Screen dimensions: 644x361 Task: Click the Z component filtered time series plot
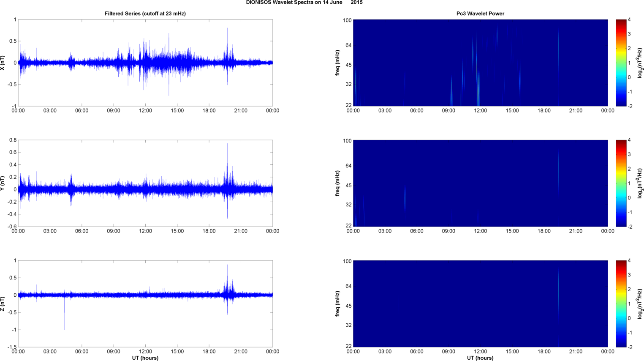coord(145,304)
